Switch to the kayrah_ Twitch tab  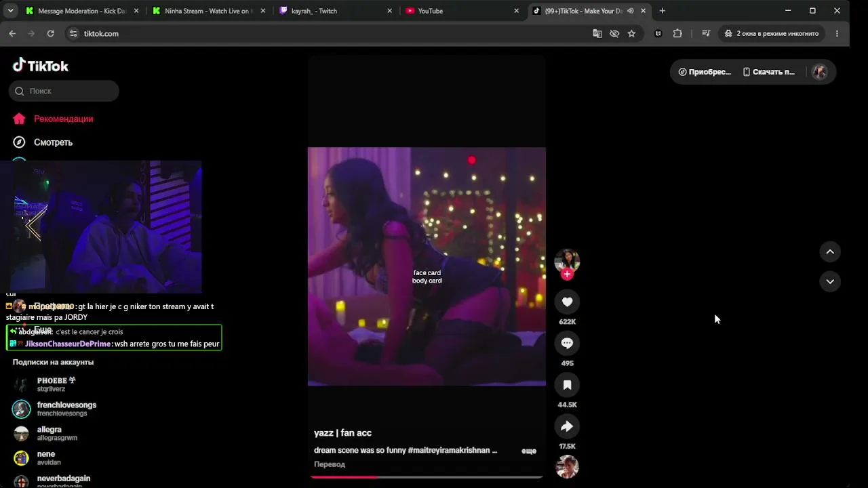[336, 11]
